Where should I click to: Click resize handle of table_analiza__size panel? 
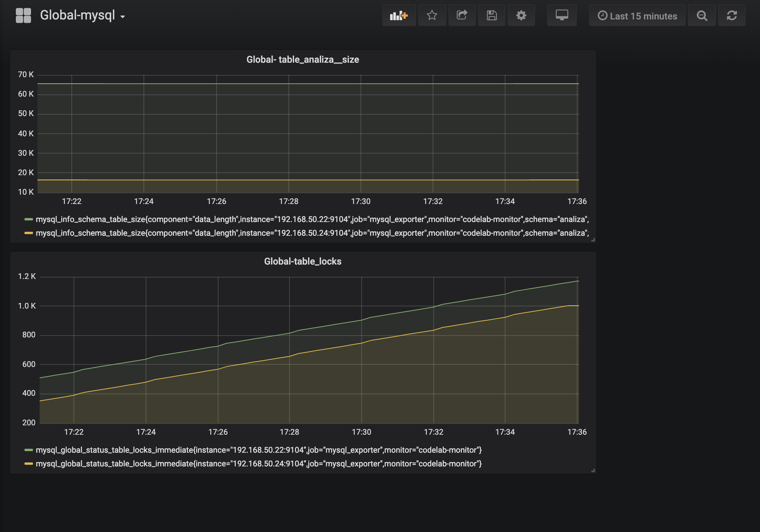(x=593, y=240)
